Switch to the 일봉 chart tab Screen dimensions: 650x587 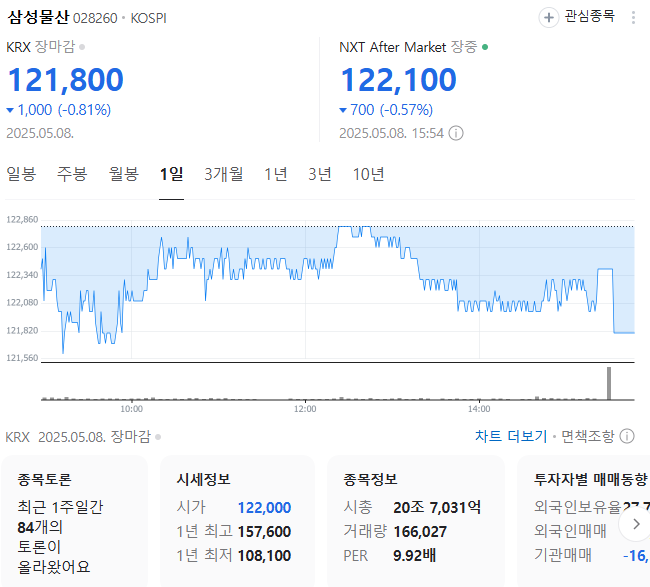tap(21, 174)
